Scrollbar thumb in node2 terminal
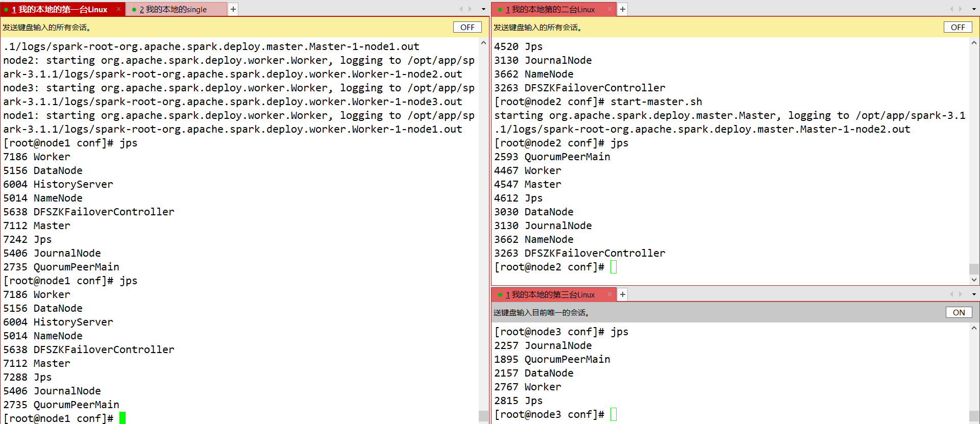The image size is (980, 424). pyautogui.click(x=974, y=269)
